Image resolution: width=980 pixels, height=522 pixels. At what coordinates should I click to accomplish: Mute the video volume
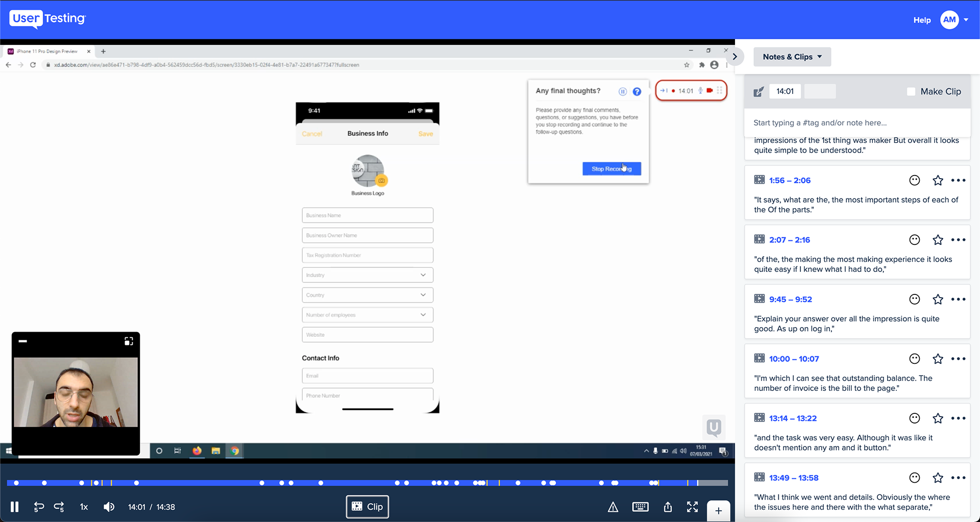[x=109, y=507]
